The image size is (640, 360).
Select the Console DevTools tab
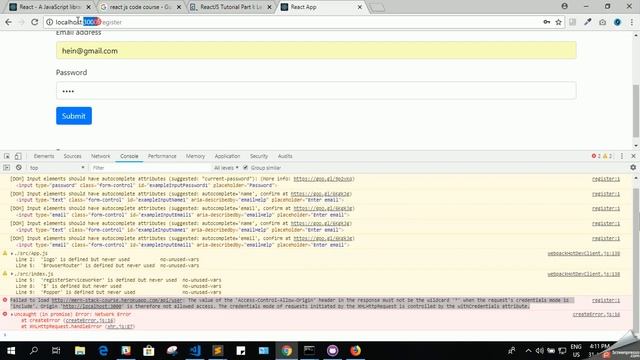click(129, 156)
